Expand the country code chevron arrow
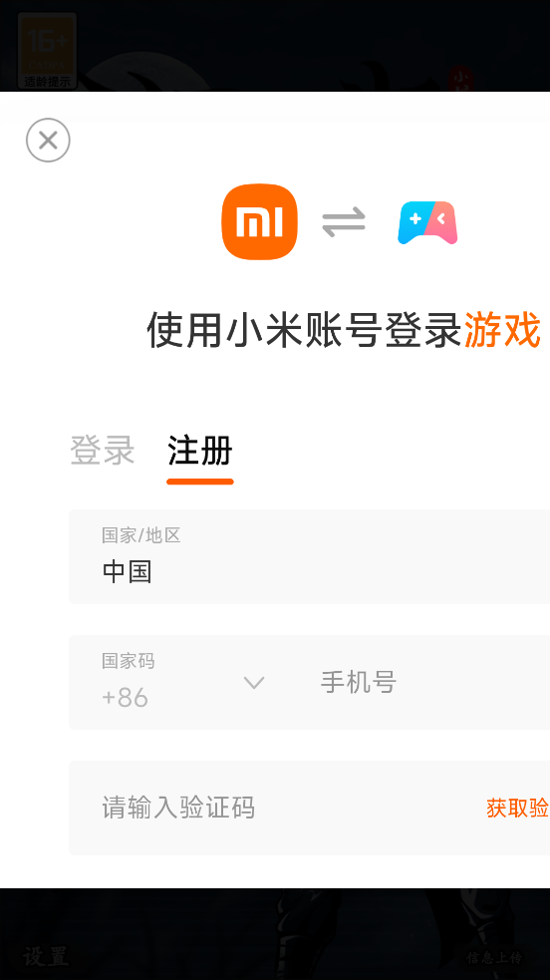Image resolution: width=550 pixels, height=980 pixels. [x=254, y=683]
